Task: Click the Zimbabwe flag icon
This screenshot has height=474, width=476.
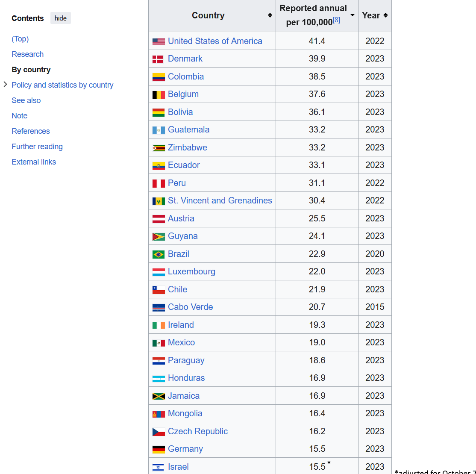Action: [159, 148]
